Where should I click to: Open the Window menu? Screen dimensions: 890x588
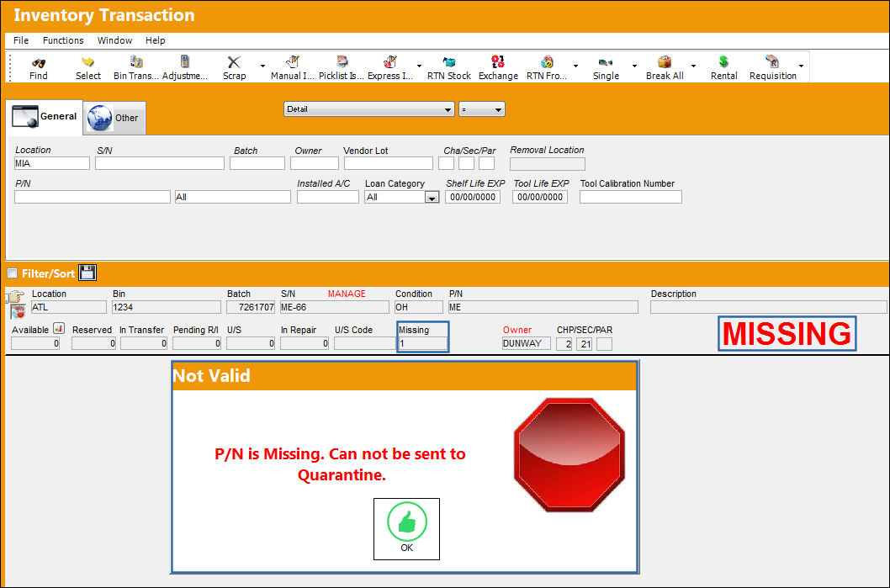click(114, 40)
